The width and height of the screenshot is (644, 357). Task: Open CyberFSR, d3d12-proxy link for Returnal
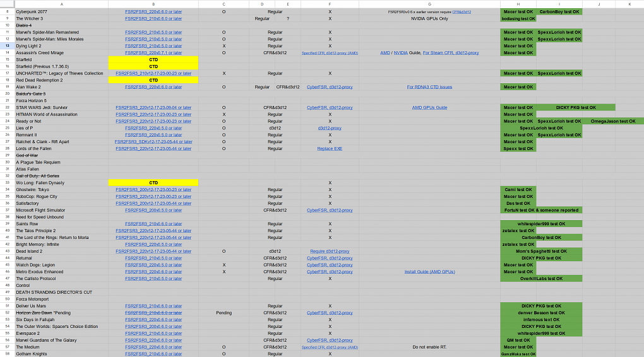(x=330, y=258)
